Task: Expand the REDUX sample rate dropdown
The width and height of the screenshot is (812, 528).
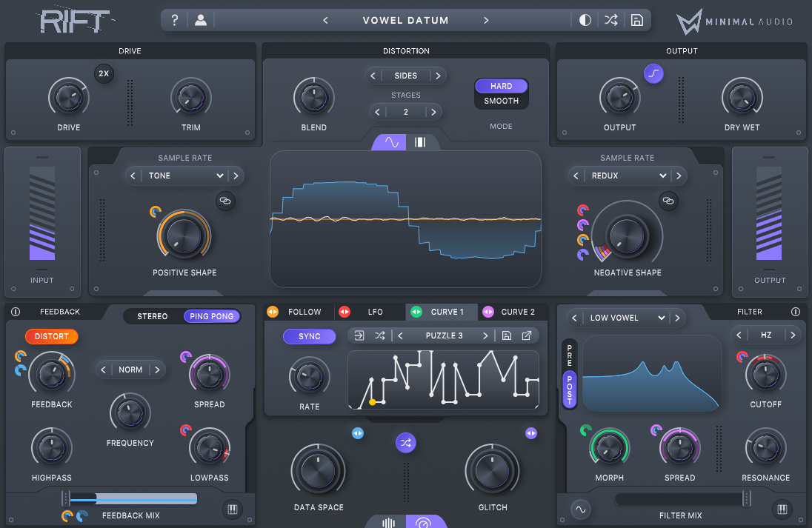Action: [x=628, y=176]
